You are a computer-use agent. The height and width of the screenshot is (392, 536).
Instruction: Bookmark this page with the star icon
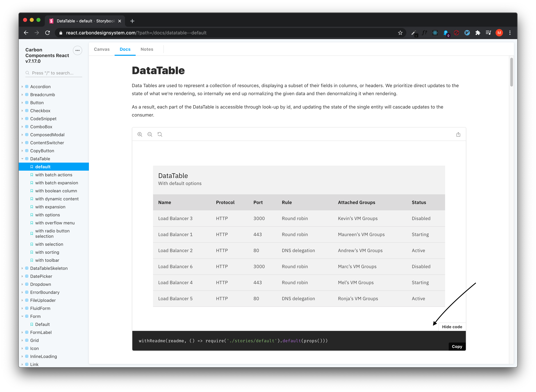[400, 33]
